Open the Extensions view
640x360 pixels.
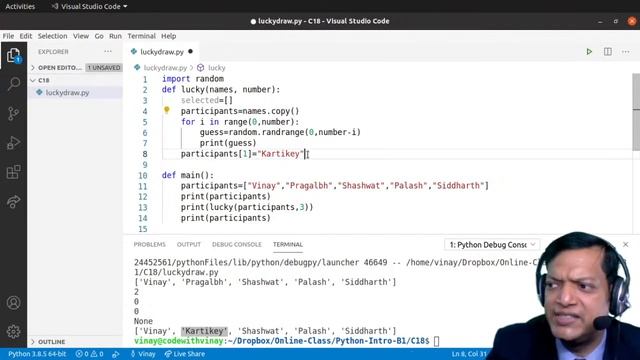pos(13,172)
